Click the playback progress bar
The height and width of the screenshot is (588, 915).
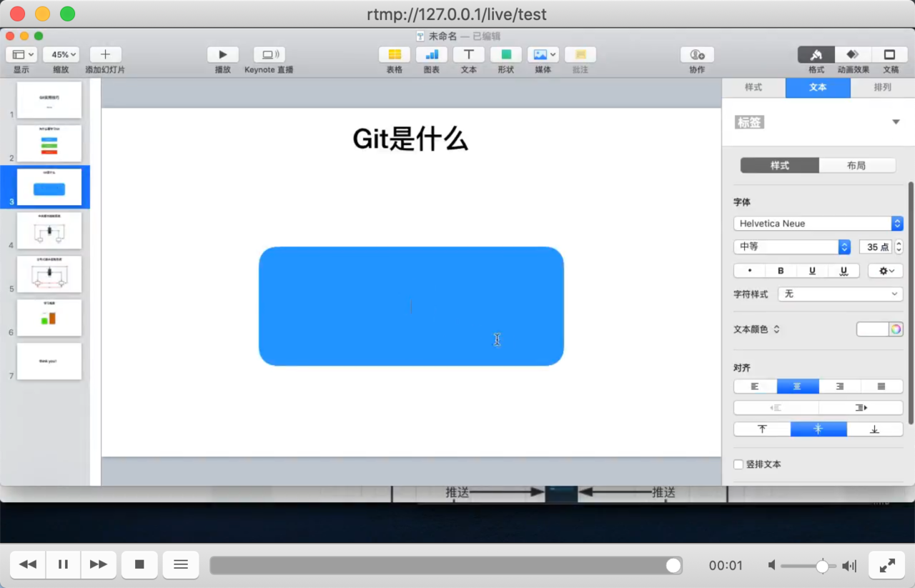pos(446,566)
